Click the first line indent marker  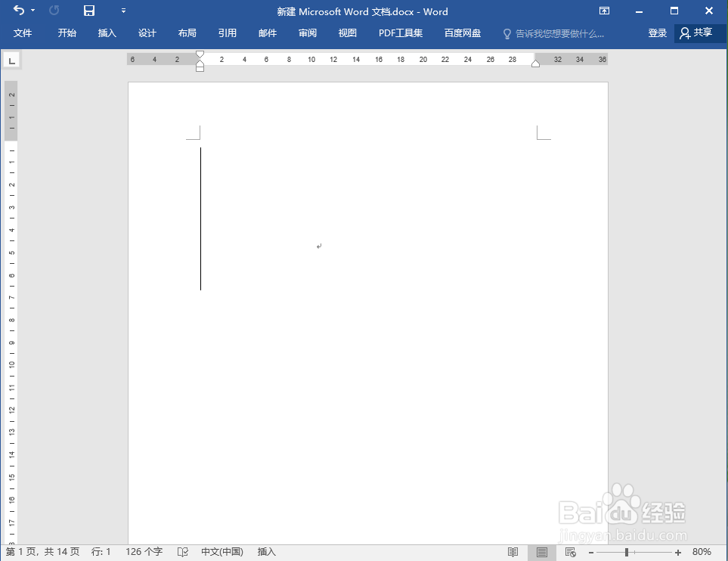click(200, 54)
